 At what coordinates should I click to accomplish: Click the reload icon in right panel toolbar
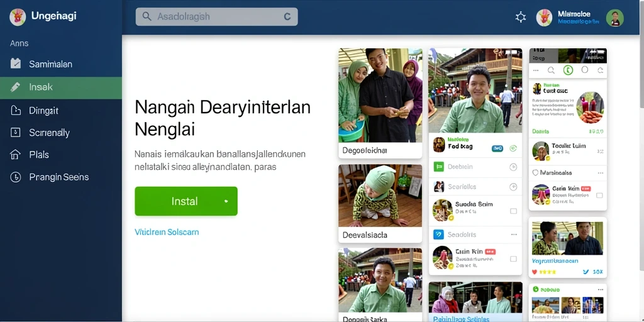[600, 70]
